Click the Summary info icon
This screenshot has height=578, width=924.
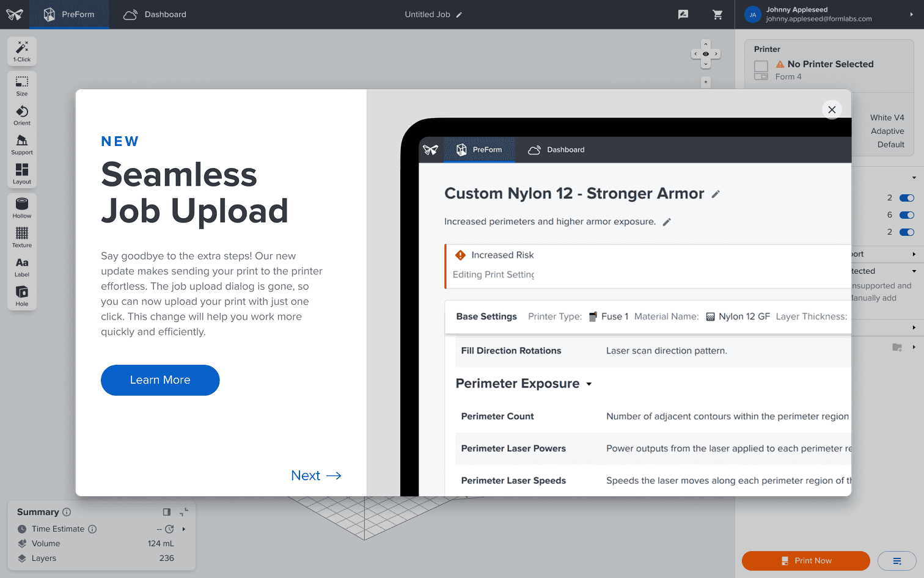(x=67, y=512)
